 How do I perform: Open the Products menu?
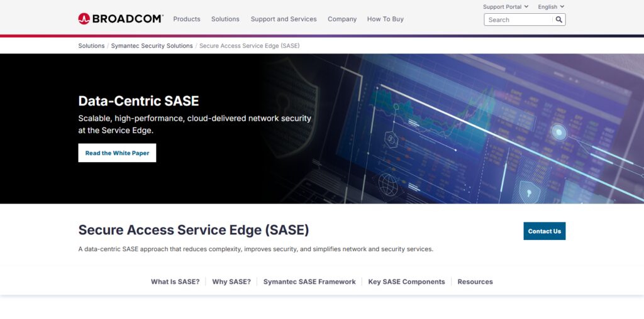click(186, 19)
